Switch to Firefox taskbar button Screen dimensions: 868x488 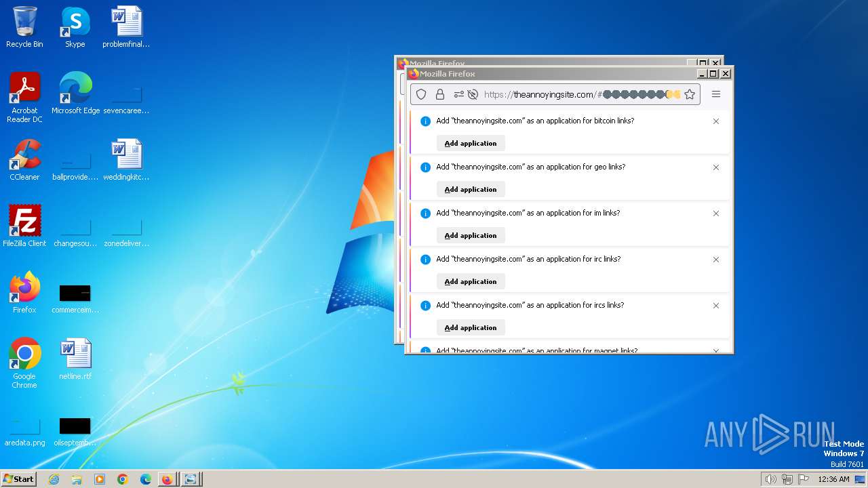pyautogui.click(x=167, y=479)
